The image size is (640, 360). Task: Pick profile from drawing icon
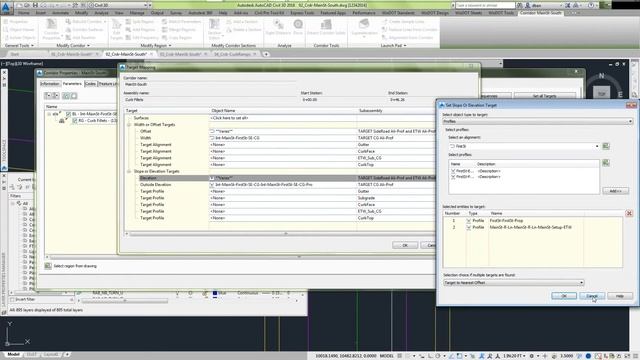coord(606,163)
